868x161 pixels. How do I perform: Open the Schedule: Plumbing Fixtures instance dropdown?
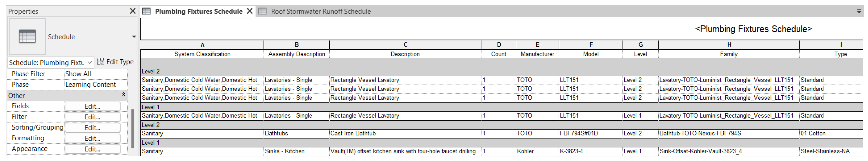tap(89, 63)
